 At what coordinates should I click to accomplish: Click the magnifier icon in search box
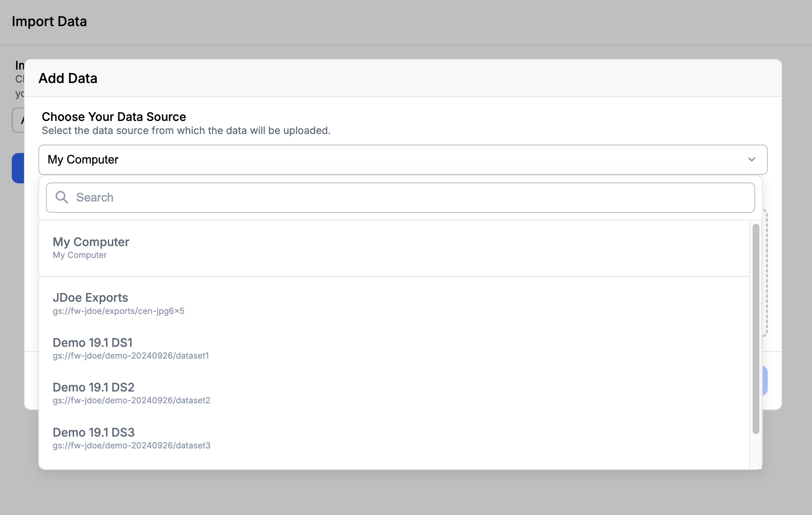tap(62, 197)
